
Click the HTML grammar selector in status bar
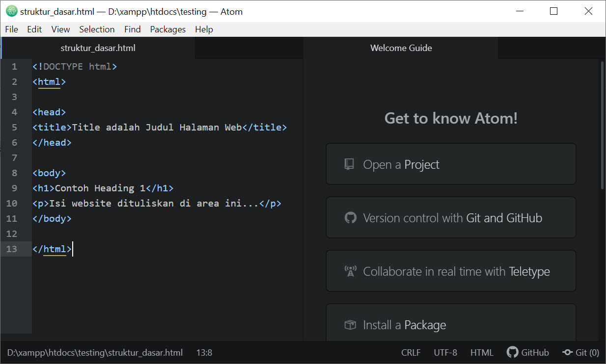tap(482, 352)
